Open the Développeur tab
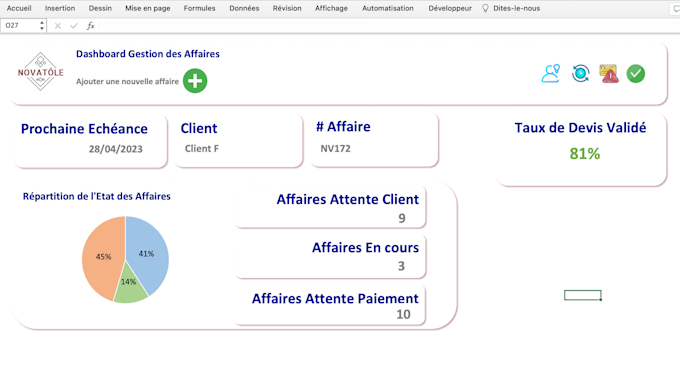This screenshot has width=680, height=369. [450, 8]
